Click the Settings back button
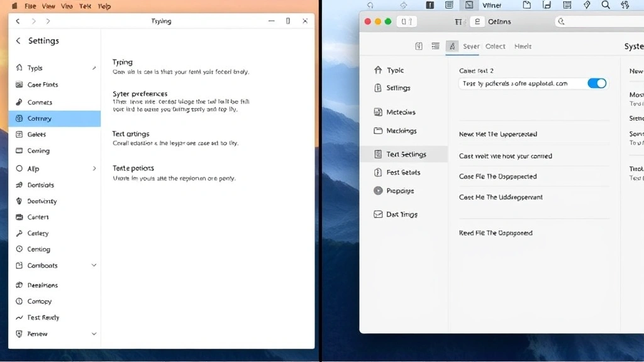644x362 pixels. [x=17, y=40]
